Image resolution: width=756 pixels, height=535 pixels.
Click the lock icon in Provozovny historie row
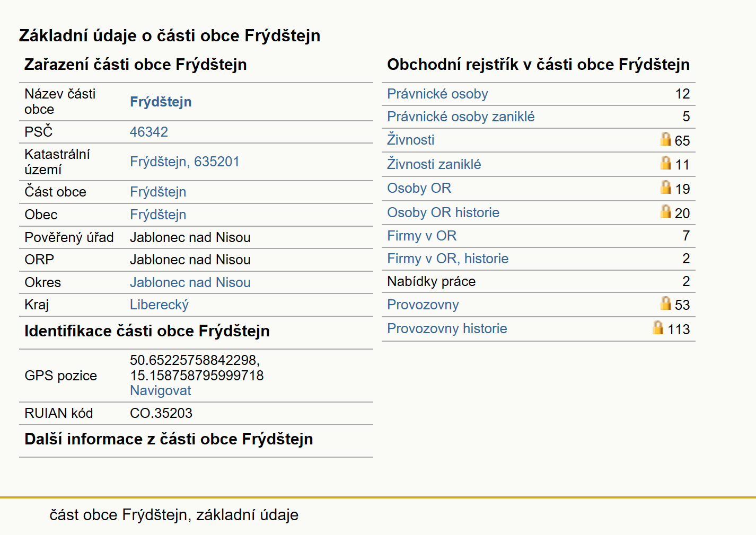tap(658, 327)
